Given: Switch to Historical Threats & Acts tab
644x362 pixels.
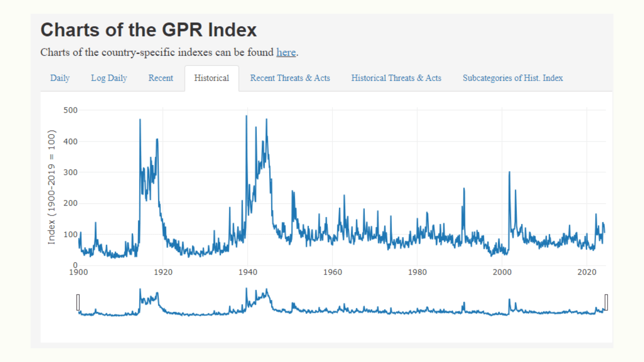Looking at the screenshot, I should 396,78.
